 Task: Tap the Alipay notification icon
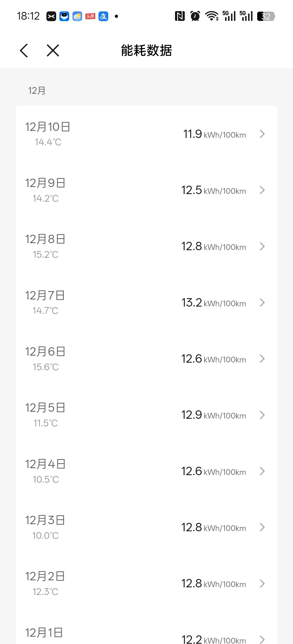click(103, 16)
